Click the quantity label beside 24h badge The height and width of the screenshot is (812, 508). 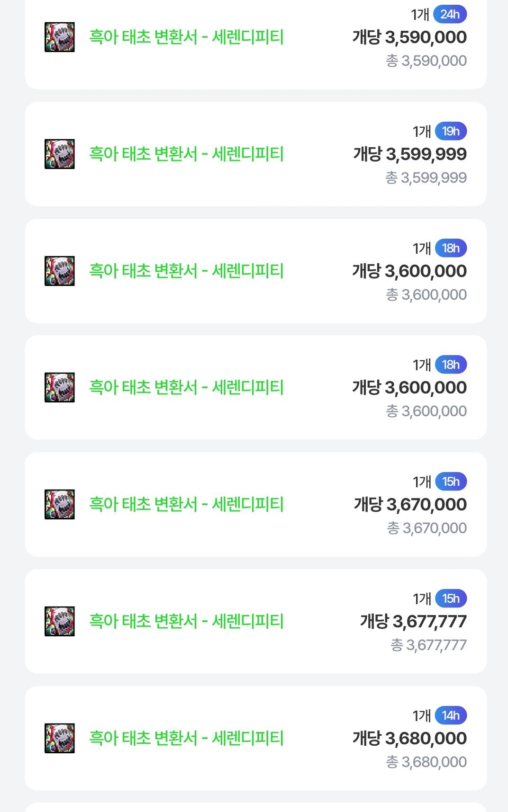(x=420, y=14)
